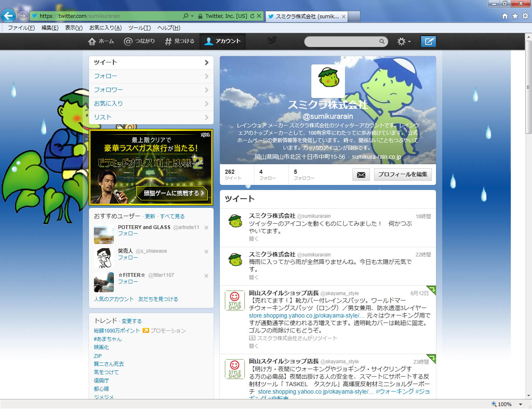Open 編集(E) menu
The width and height of the screenshot is (532, 409).
click(x=50, y=28)
